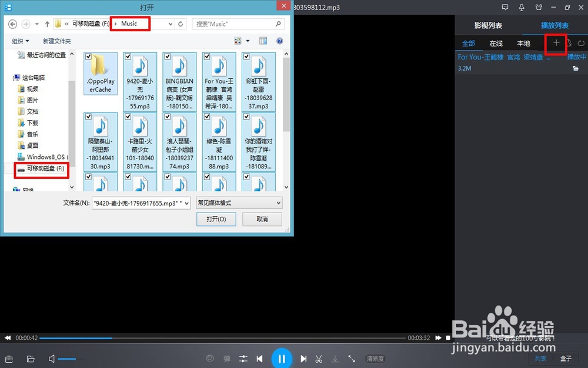
Task: Switch to the 播放列表 tab
Action: (554, 25)
